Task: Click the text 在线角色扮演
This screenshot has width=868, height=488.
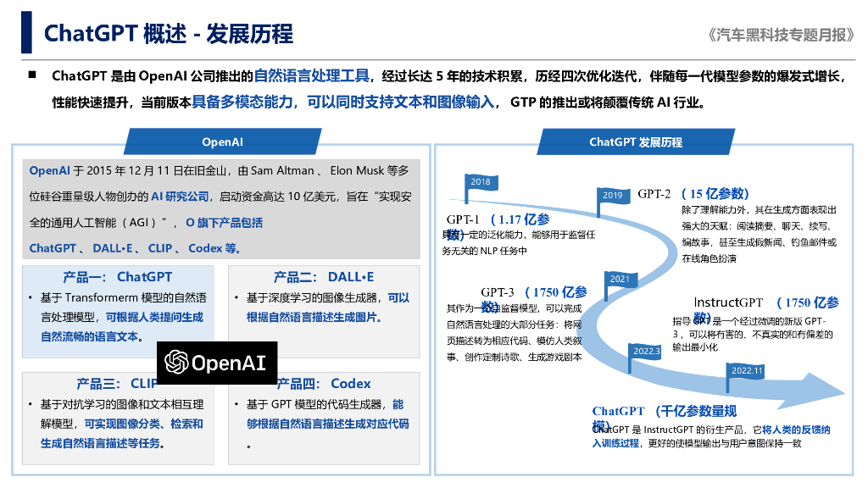Action: [709, 258]
